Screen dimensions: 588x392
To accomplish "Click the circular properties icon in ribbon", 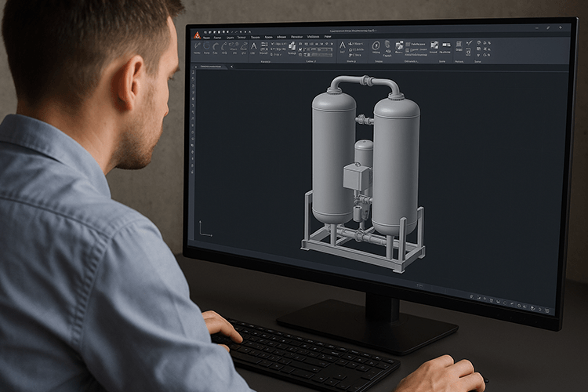I will tap(376, 46).
